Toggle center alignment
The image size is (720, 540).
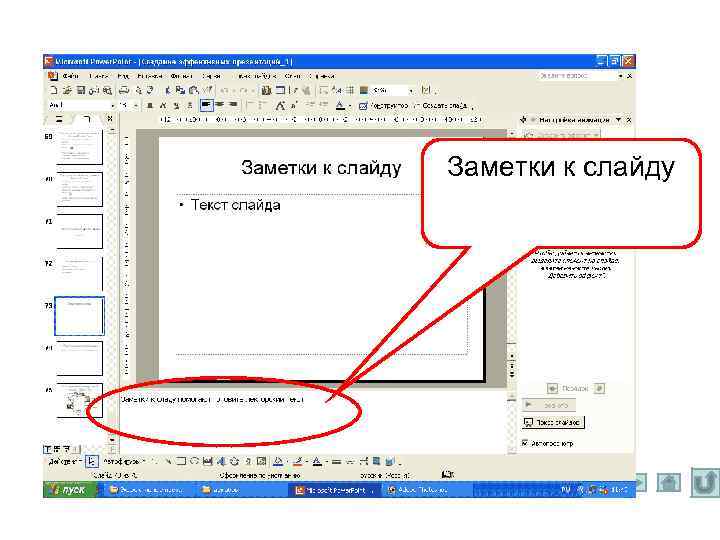coord(220,106)
